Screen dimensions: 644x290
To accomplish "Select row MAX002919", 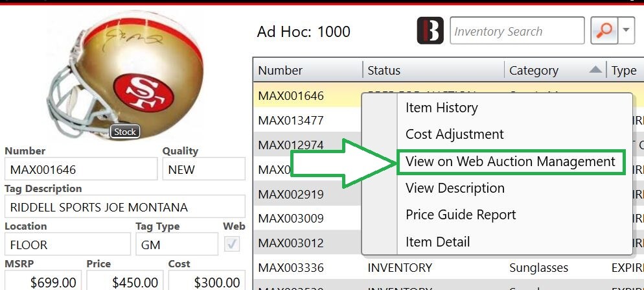I will coord(291,194).
